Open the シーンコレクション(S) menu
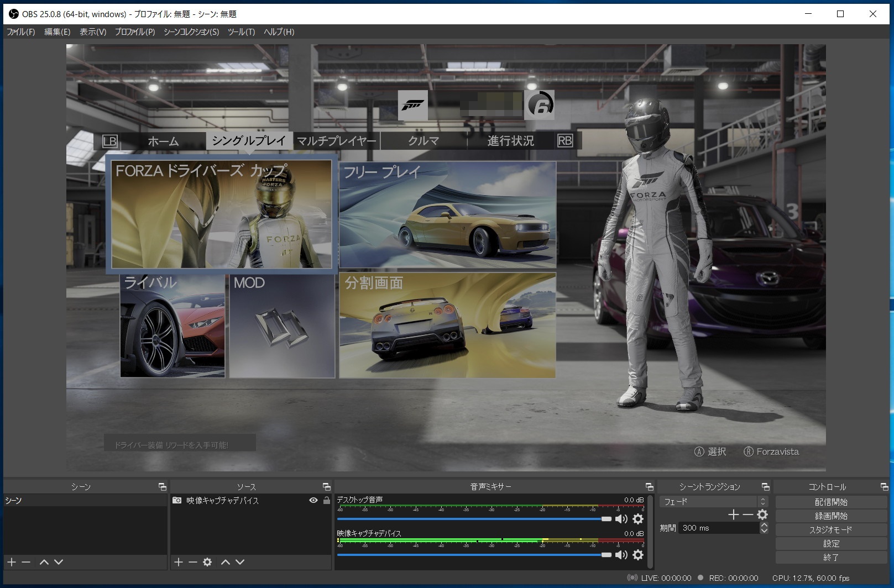The image size is (894, 588). (191, 32)
